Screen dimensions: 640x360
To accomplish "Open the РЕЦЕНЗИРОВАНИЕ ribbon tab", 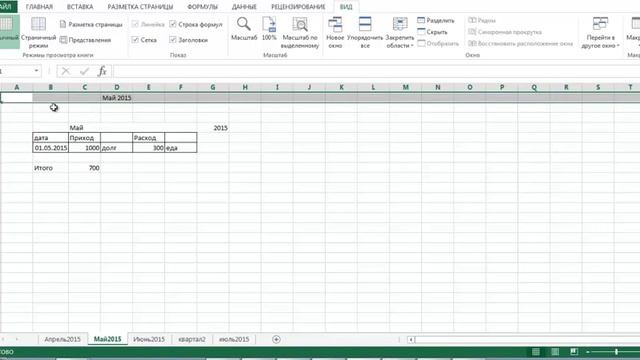I will pos(298,7).
